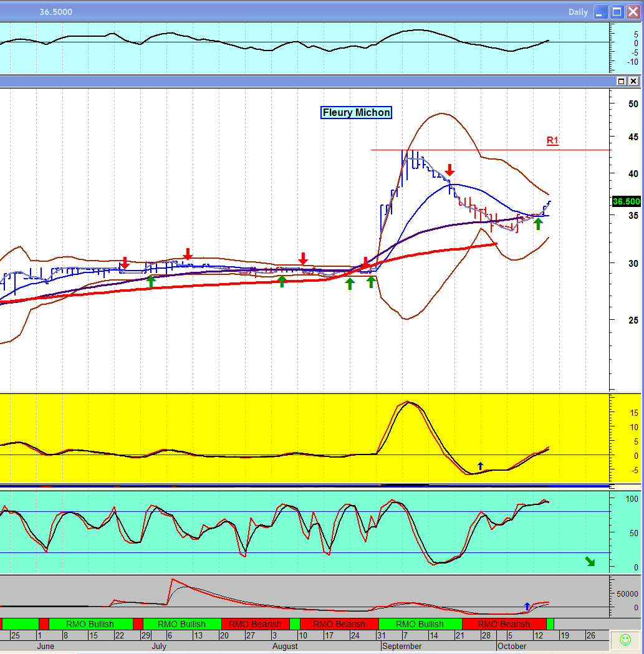Click the 50000 level on volume scale
644x654 pixels.
[627, 594]
